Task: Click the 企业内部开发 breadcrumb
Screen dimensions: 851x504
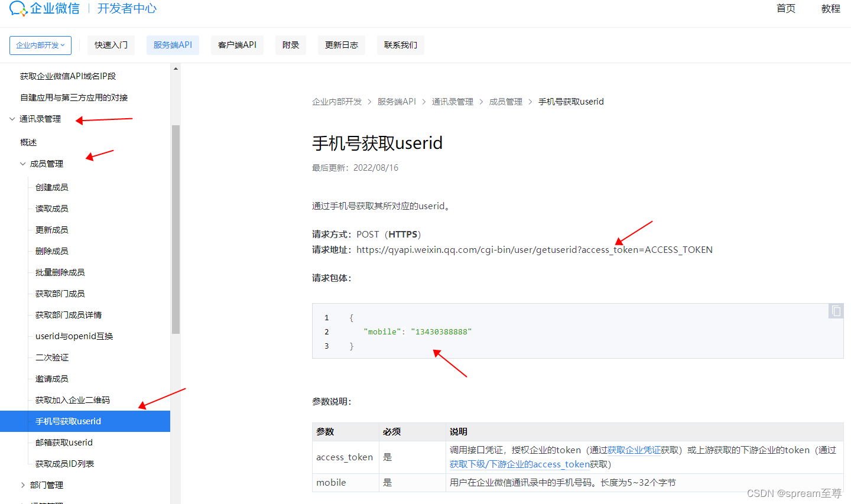Action: (337, 102)
